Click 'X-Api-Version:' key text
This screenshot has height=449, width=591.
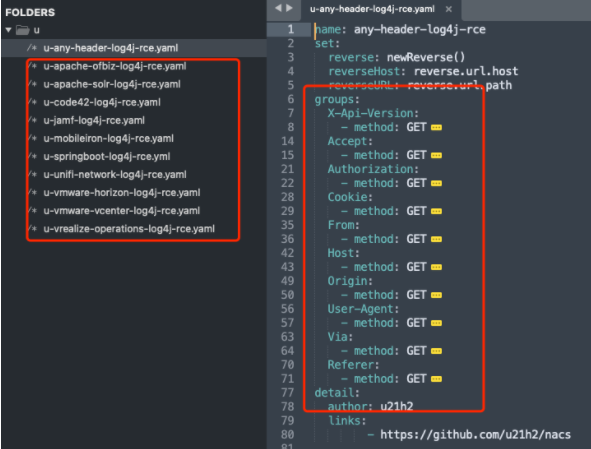[x=373, y=113]
